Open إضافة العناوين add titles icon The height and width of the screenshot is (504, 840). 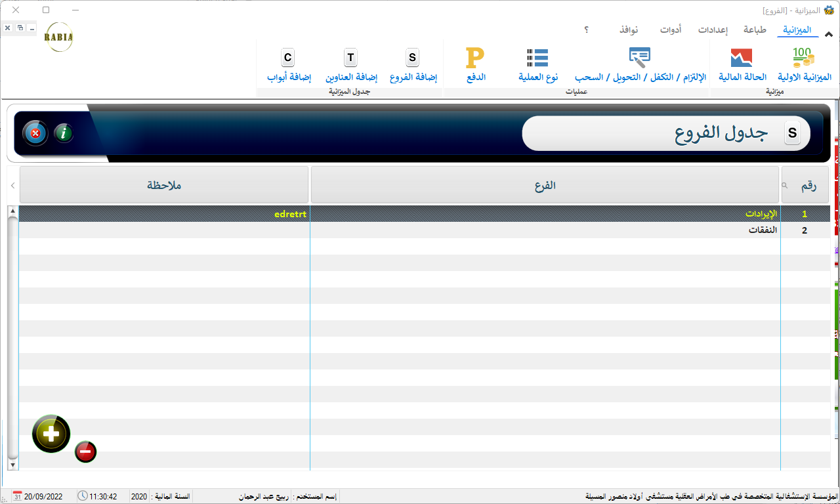pos(351,59)
